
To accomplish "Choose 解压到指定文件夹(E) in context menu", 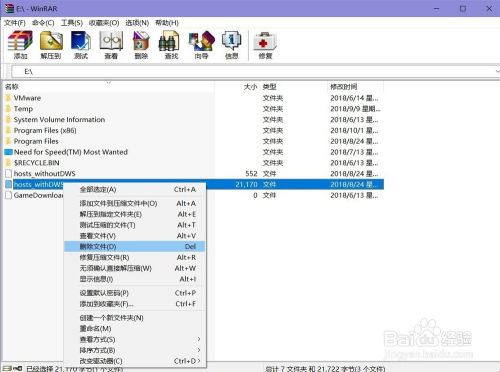I will point(135,214).
